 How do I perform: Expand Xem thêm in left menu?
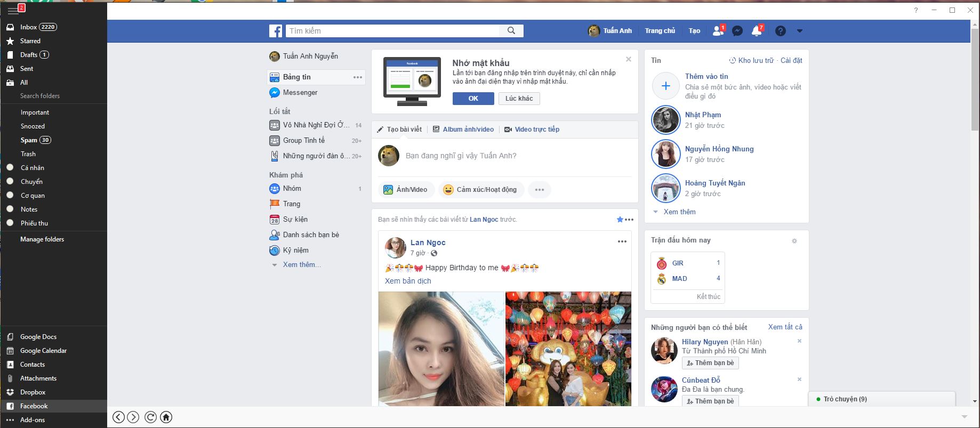click(x=302, y=265)
